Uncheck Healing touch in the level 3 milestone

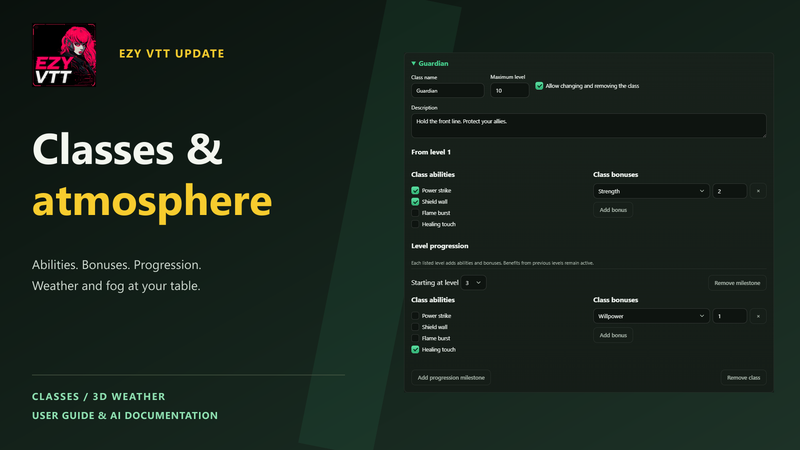point(415,349)
